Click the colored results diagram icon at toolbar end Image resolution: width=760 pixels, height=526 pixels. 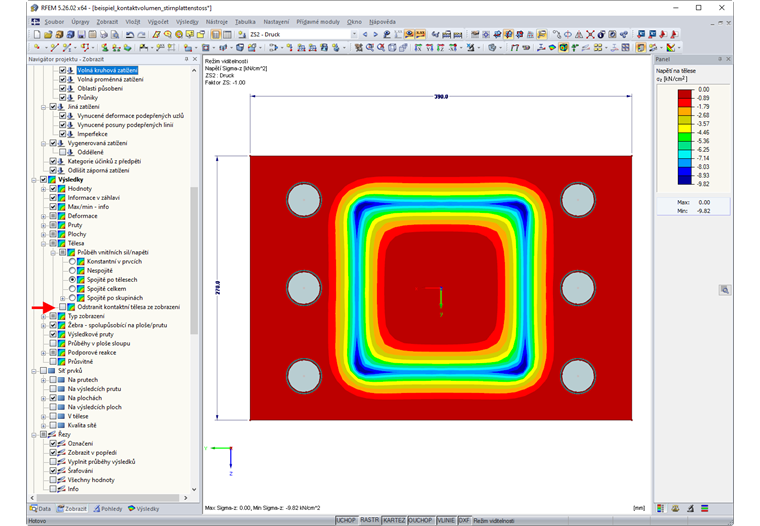[x=670, y=48]
